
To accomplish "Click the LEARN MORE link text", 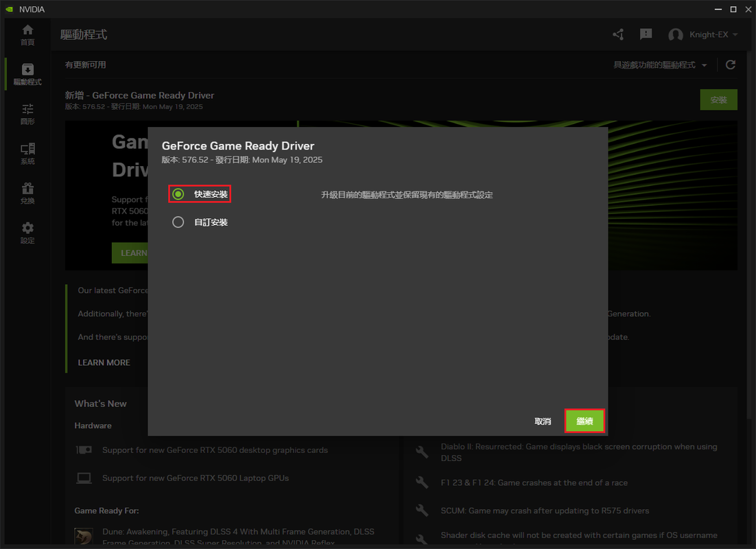I will (x=104, y=362).
